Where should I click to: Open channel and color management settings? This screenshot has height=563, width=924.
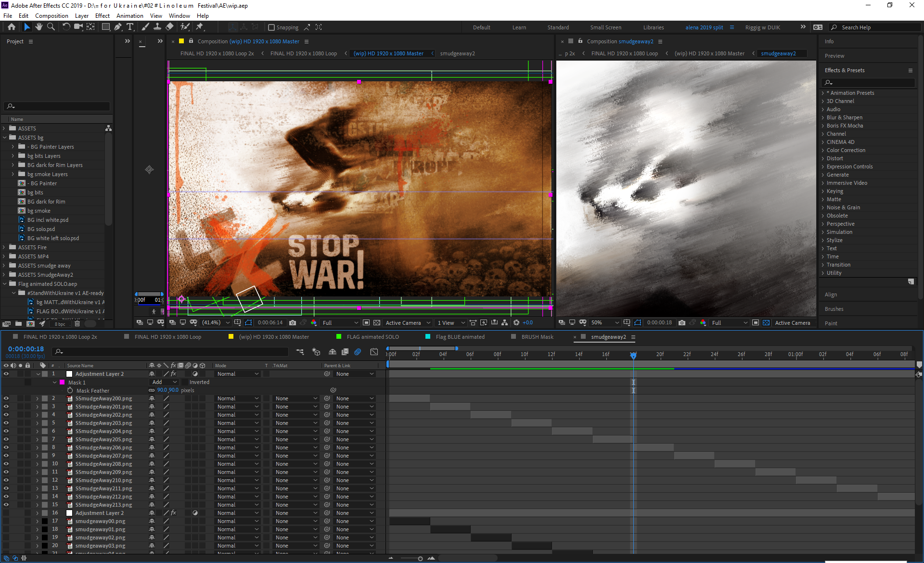point(314,323)
